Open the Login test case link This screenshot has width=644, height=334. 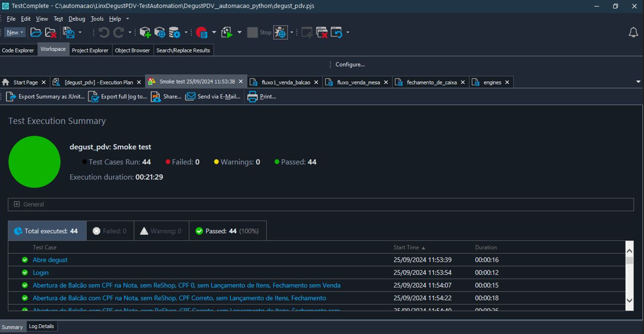pyautogui.click(x=41, y=273)
